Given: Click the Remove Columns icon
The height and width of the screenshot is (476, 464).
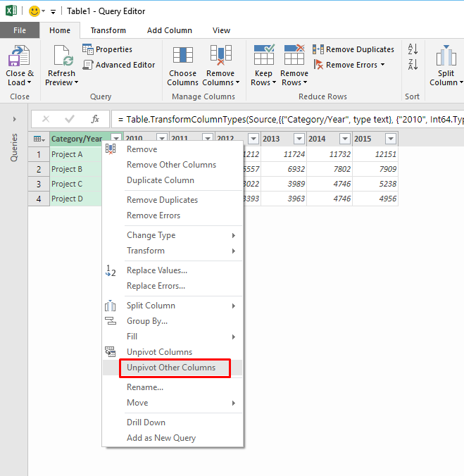Looking at the screenshot, I should (x=220, y=56).
